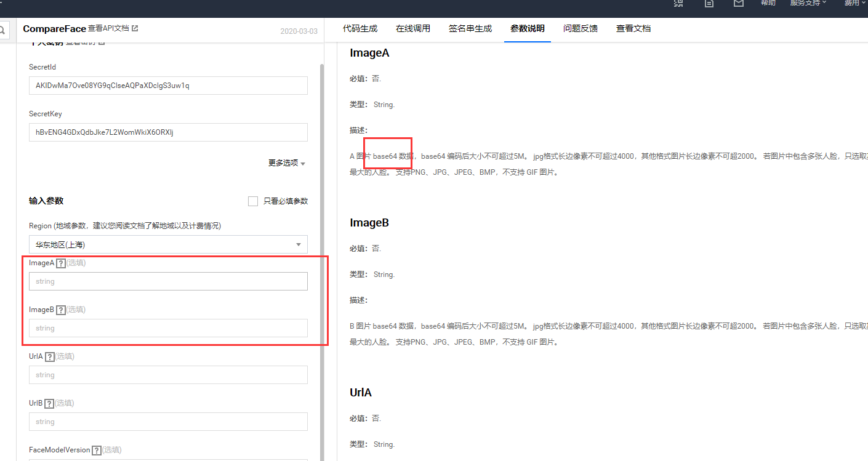Click the help icon beside ImageB
This screenshot has width=868, height=461.
[60, 310]
